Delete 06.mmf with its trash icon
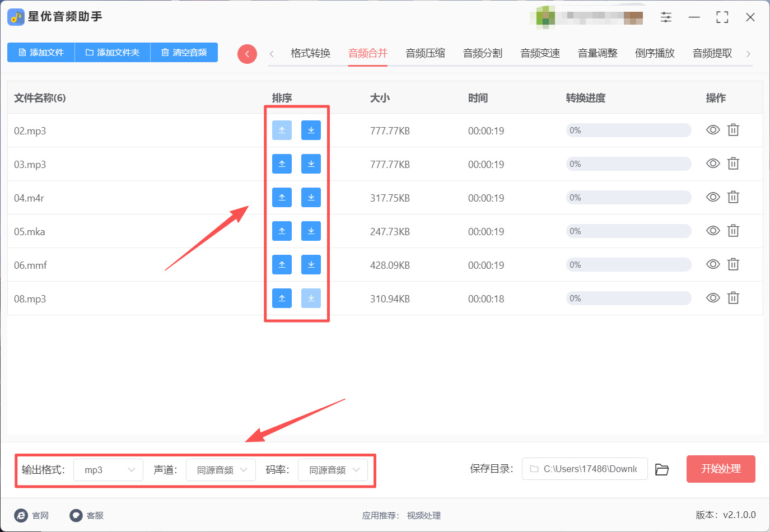770x532 pixels. point(733,264)
